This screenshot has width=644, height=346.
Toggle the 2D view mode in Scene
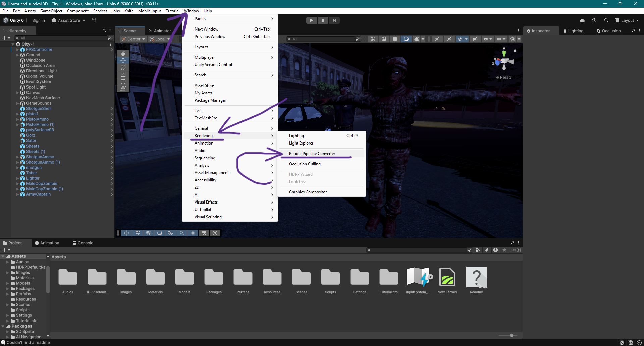pyautogui.click(x=437, y=39)
